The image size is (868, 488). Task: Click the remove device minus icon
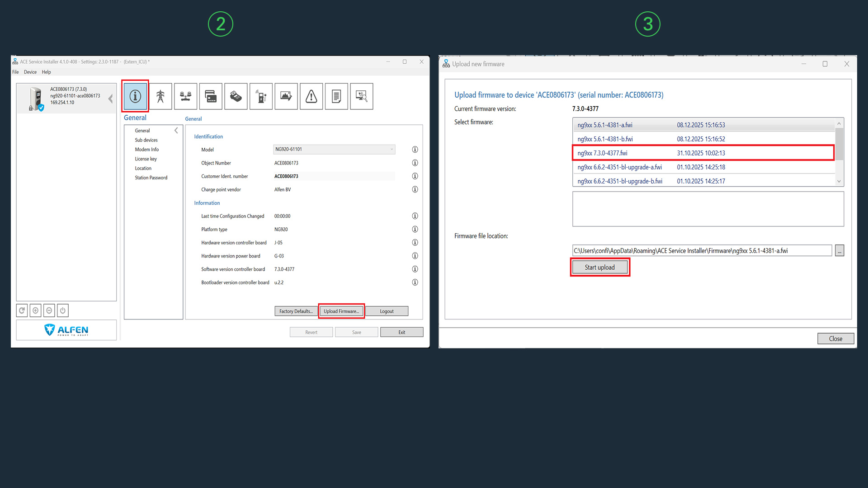point(49,310)
